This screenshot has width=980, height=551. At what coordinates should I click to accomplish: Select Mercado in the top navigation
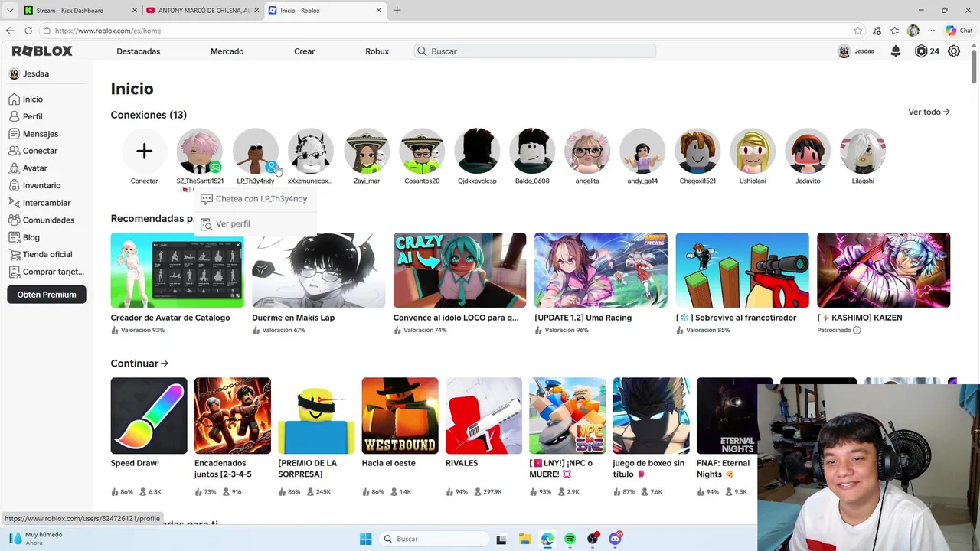coord(227,51)
